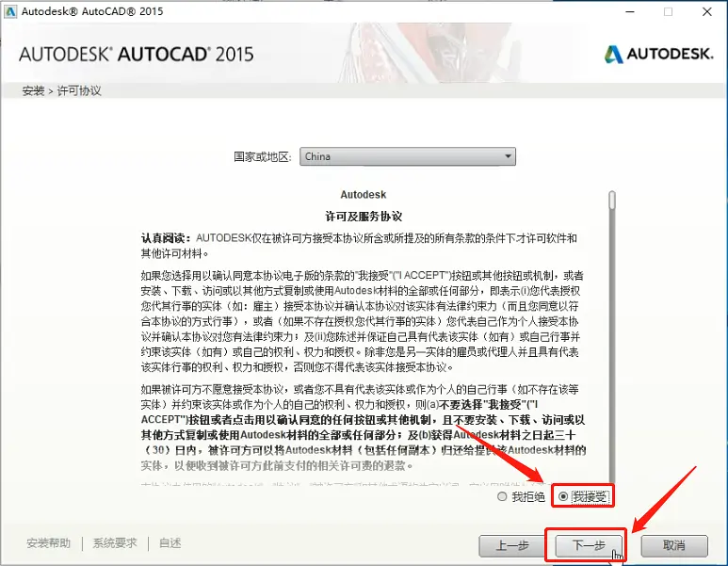Click the 取消 (Cancel) button

[x=673, y=545]
